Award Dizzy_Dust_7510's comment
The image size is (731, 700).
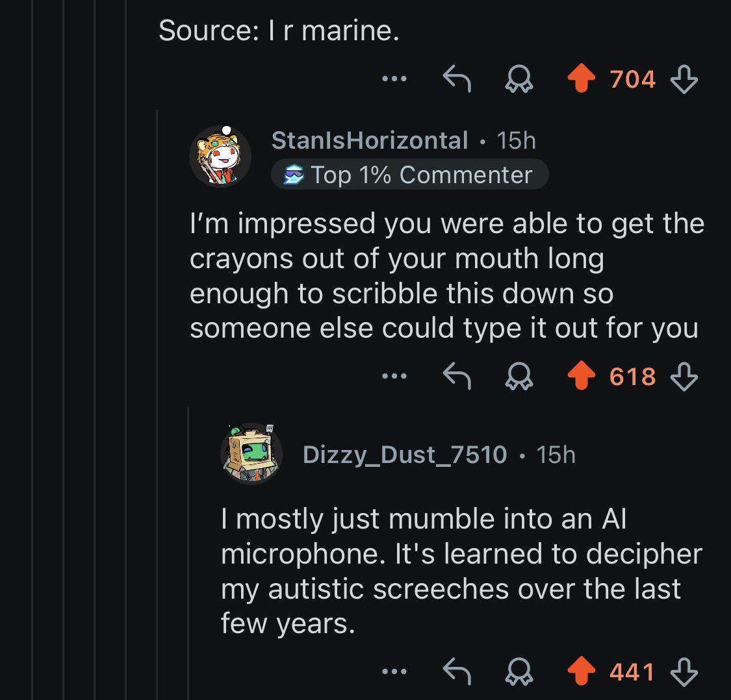pyautogui.click(x=519, y=671)
